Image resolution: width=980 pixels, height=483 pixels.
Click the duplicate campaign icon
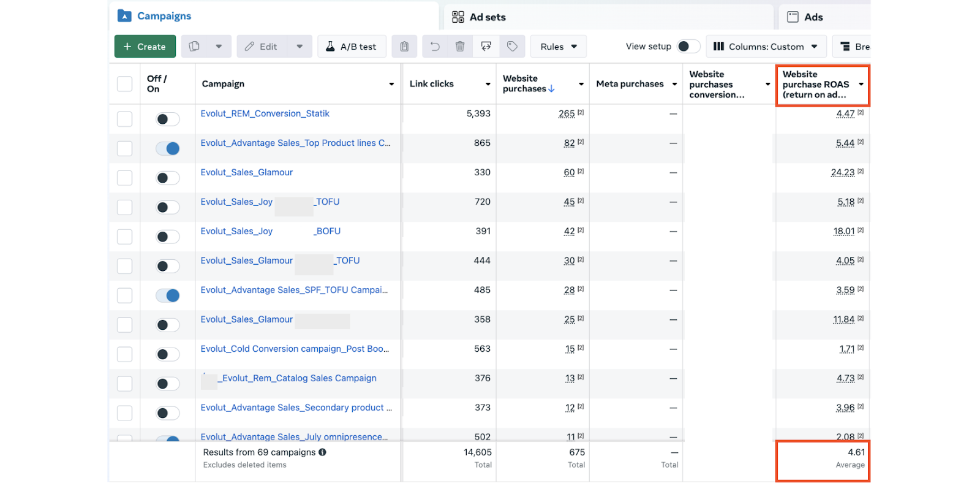[194, 47]
